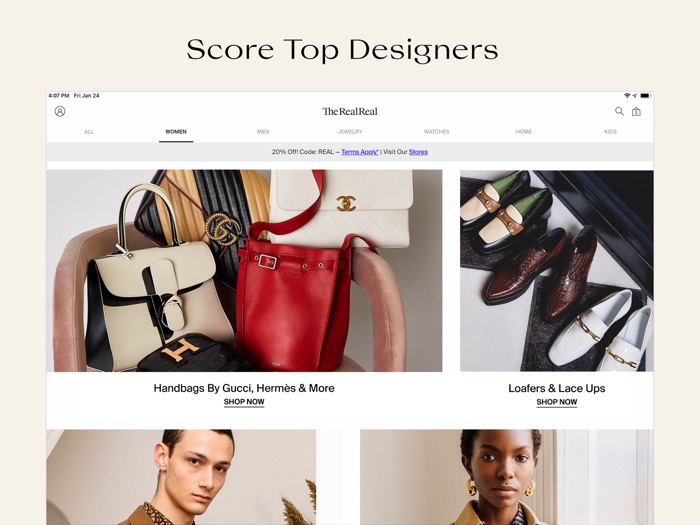Viewport: 700px width, 525px height.
Task: Switch to the MEN tab
Action: [x=263, y=132]
